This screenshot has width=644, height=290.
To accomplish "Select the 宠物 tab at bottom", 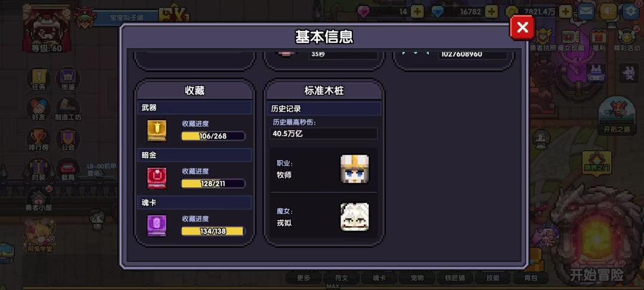I will (417, 277).
